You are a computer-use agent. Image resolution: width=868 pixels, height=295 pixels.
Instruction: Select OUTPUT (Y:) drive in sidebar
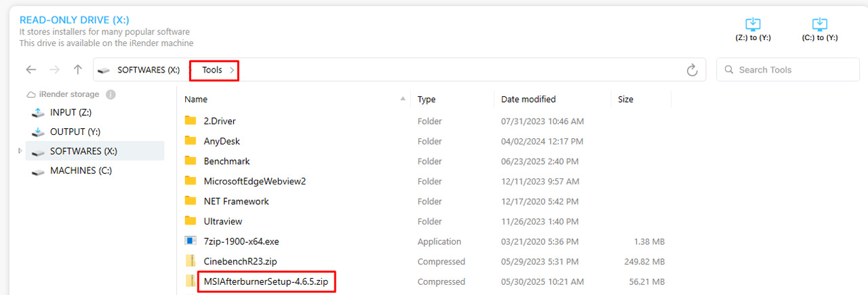coord(77,132)
